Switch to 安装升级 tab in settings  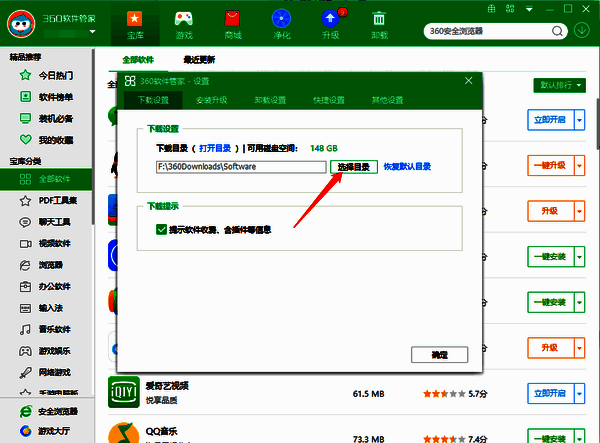[212, 100]
